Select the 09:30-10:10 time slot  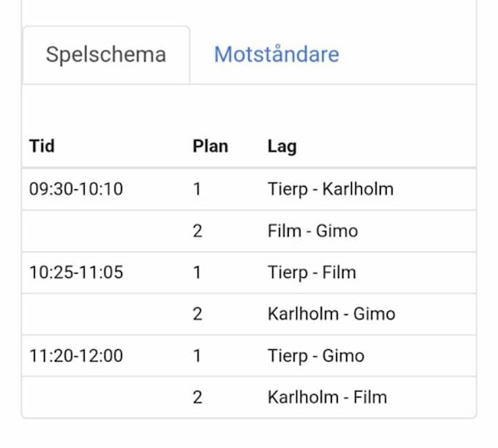(x=76, y=189)
